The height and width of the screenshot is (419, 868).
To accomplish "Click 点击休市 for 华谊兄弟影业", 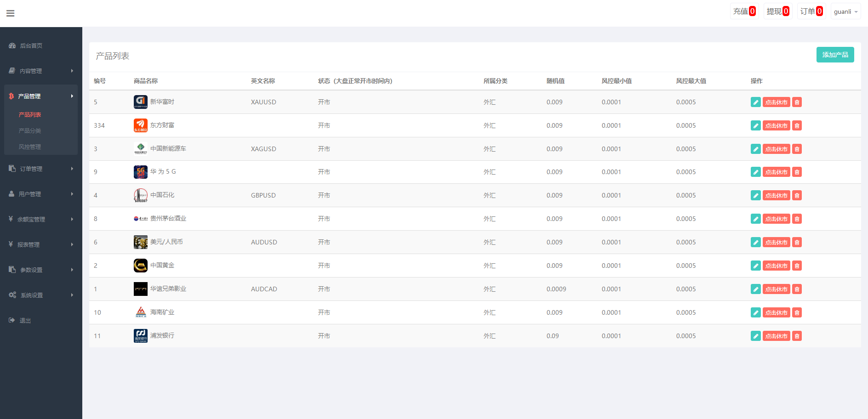I will pos(776,289).
